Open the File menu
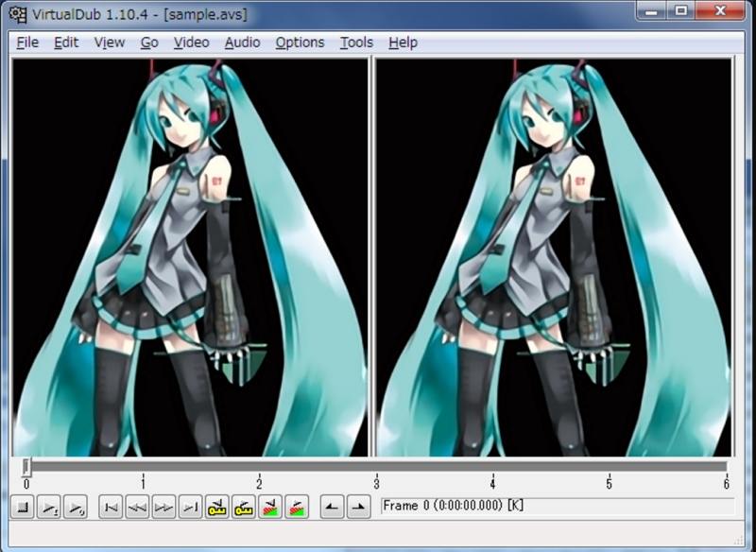Viewport: 756px width, 552px height. click(27, 43)
